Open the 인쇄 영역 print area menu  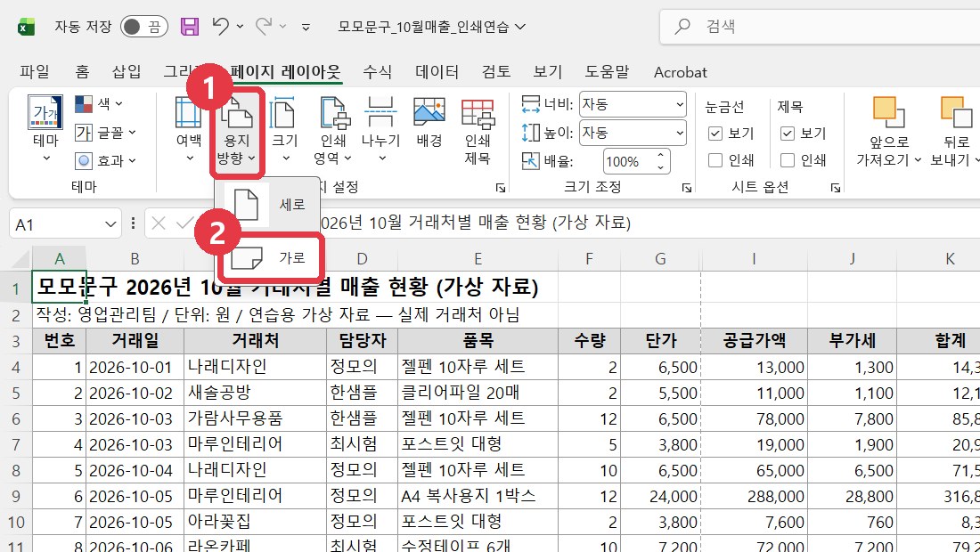(x=332, y=131)
